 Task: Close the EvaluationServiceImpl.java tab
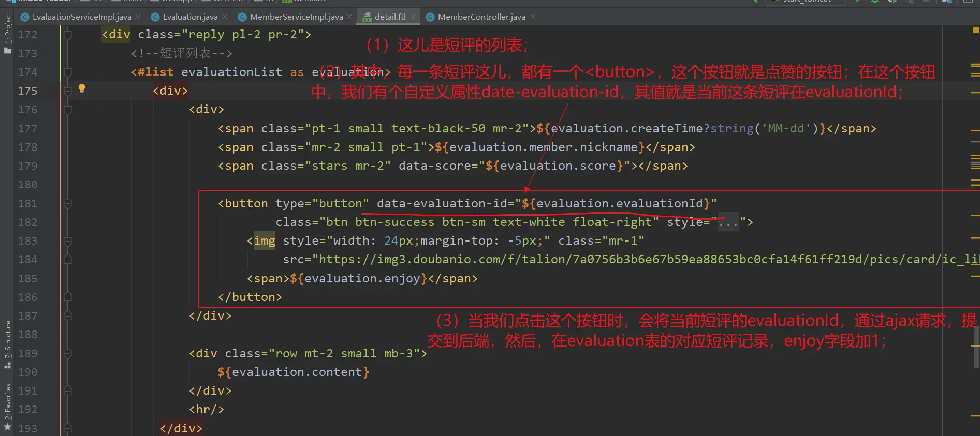(138, 17)
